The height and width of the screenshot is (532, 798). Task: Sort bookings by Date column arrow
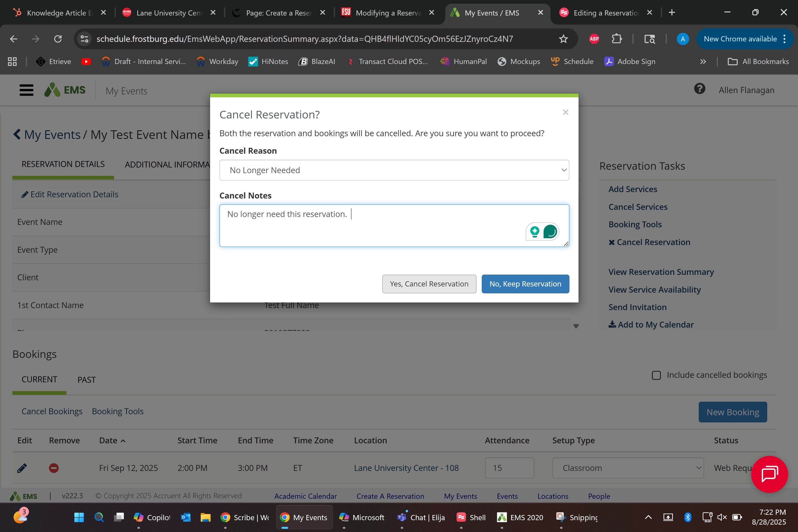123,441
